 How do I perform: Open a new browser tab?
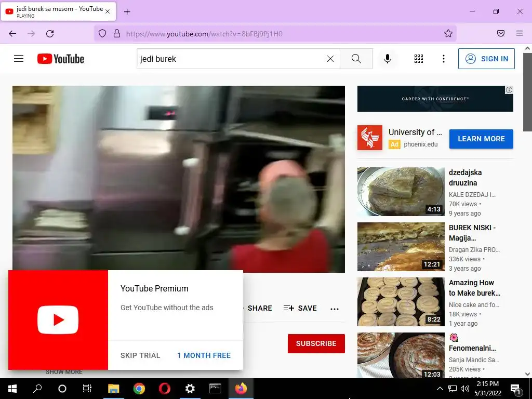point(127,12)
